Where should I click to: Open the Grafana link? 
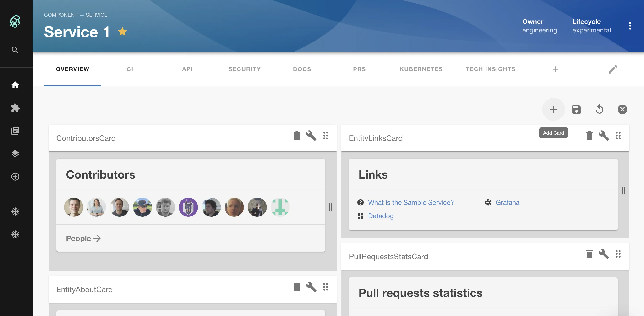[x=507, y=202]
